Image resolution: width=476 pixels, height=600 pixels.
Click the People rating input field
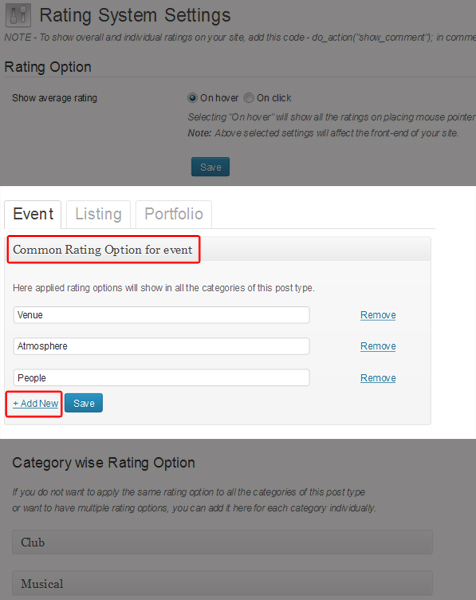point(161,378)
